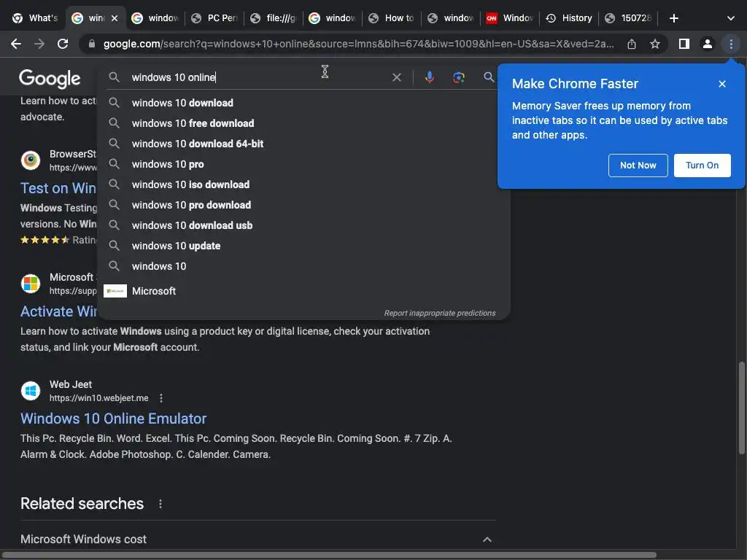Open the Chrome profile avatar
This screenshot has width=747, height=560.
pos(708,44)
